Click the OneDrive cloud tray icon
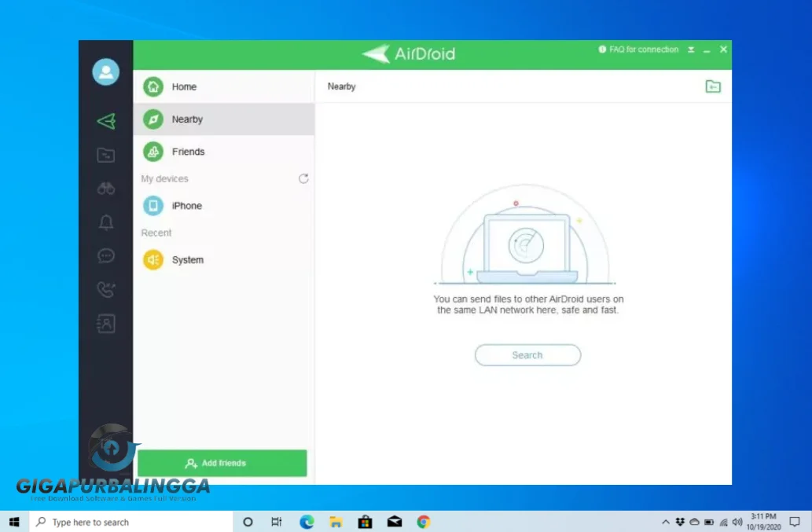 694,522
